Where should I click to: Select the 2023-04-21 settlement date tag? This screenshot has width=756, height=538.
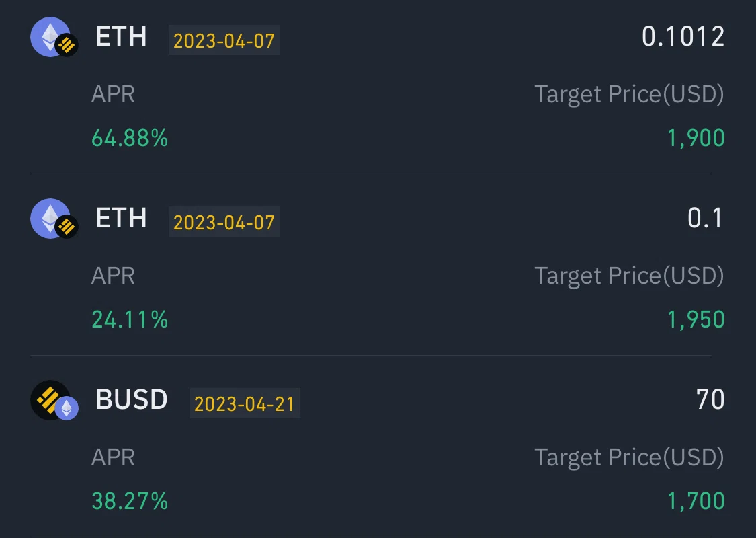click(245, 403)
